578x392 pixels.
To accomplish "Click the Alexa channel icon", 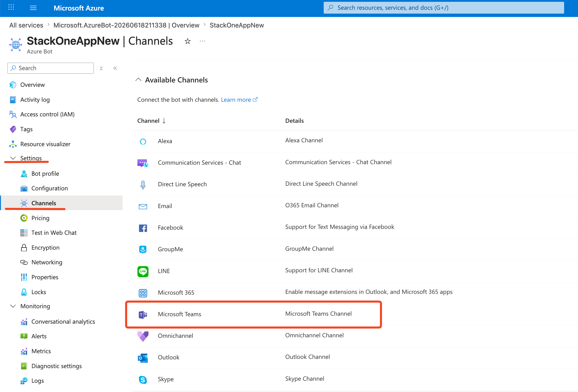I will tap(143, 141).
